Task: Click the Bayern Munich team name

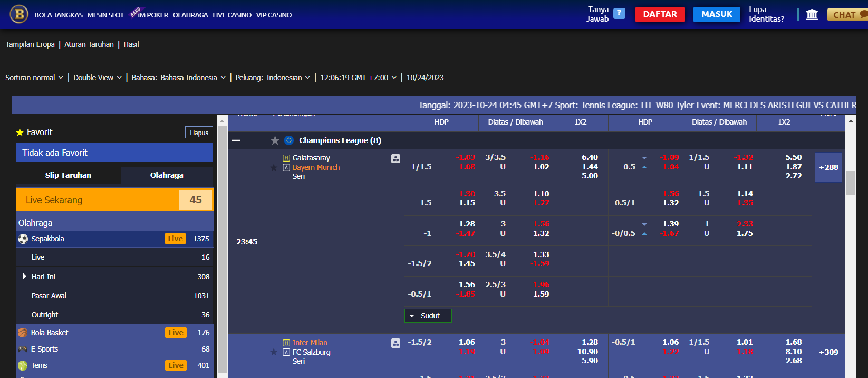Action: (x=316, y=167)
